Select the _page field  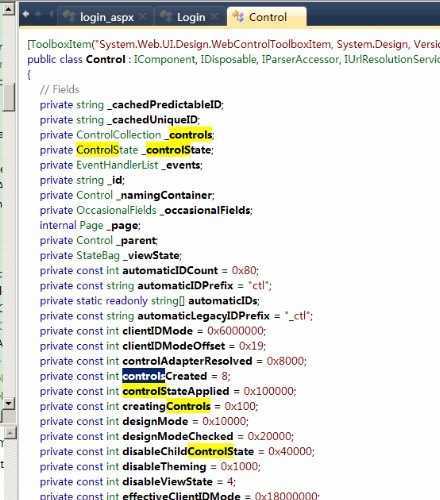tap(122, 226)
